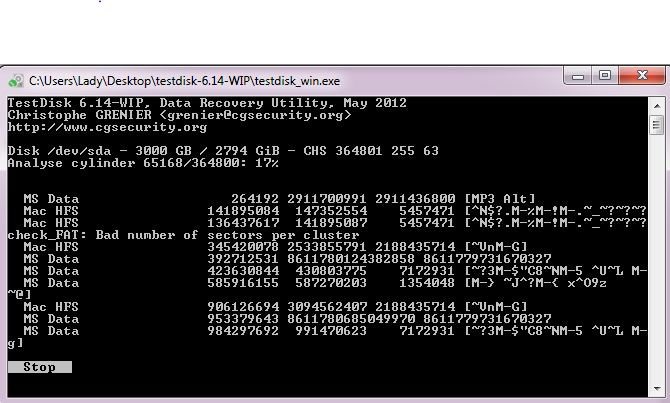Click the check_FAT bad sectors message

pyautogui.click(x=184, y=235)
